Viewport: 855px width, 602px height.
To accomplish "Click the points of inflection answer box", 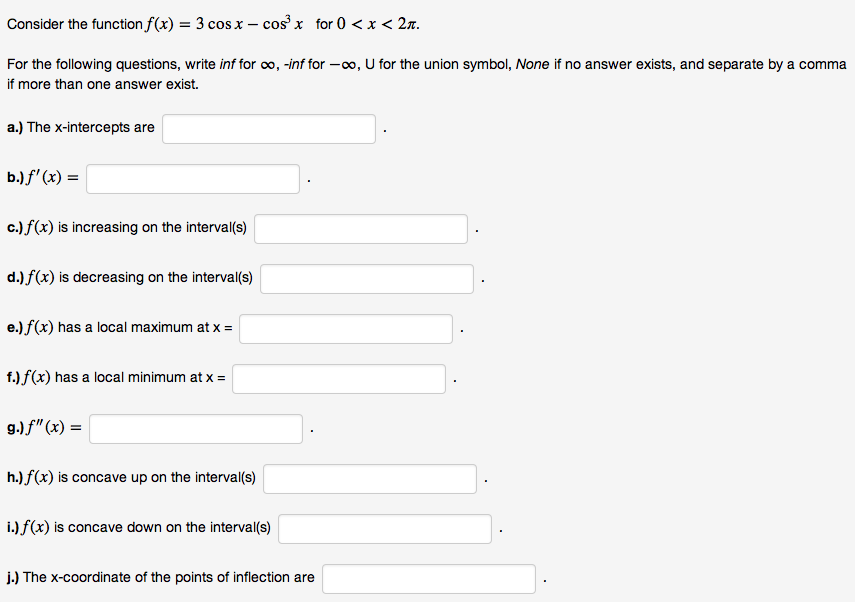I will coord(428,579).
